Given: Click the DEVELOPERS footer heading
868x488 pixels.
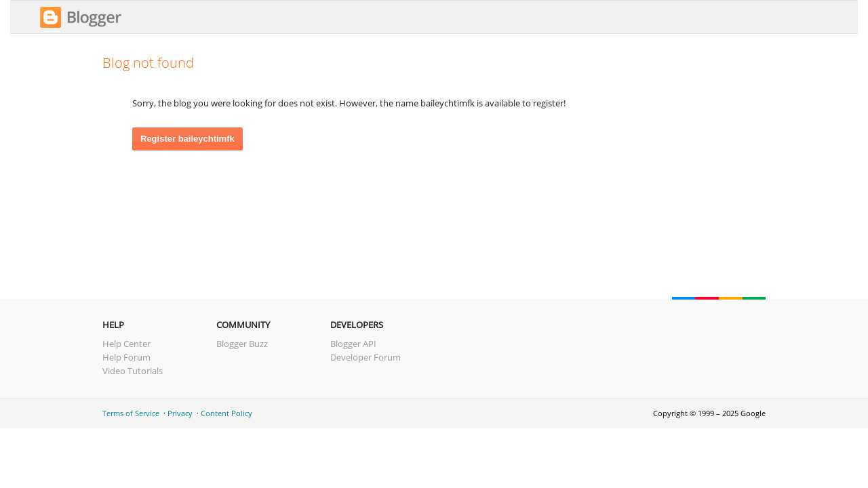Looking at the screenshot, I should (357, 325).
